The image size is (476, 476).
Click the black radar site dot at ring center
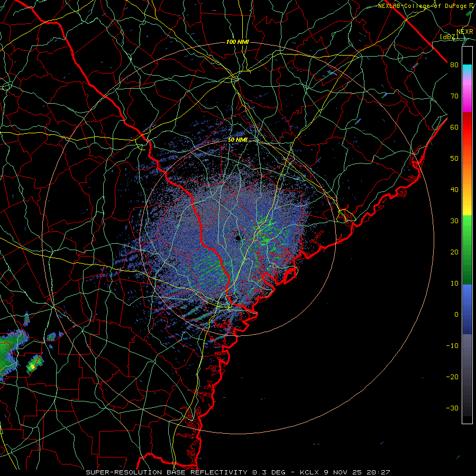click(x=239, y=237)
